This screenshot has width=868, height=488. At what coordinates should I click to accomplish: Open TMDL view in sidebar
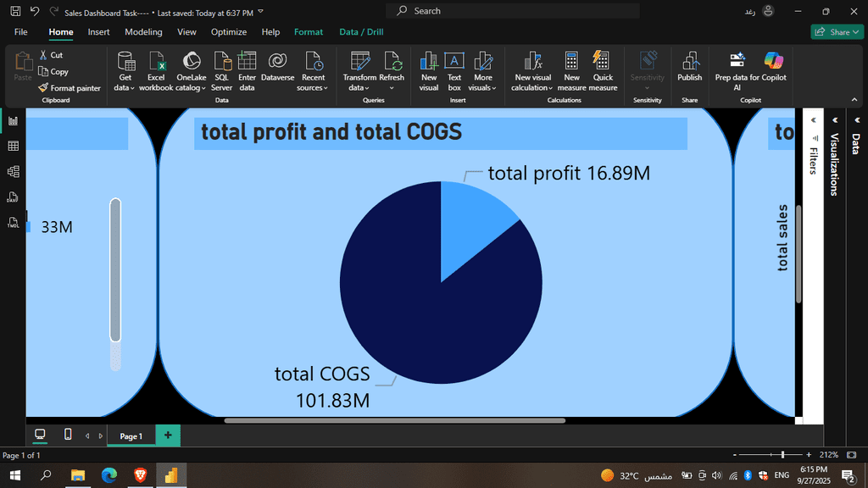(14, 223)
